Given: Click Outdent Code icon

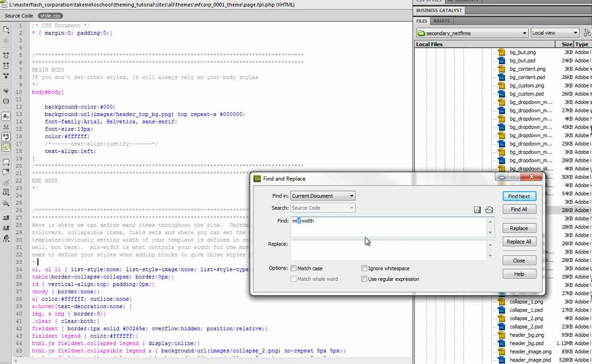Looking at the screenshot, I should tap(6, 228).
